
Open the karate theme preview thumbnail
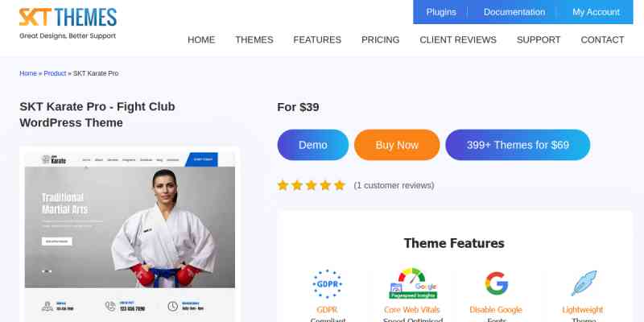point(130,234)
